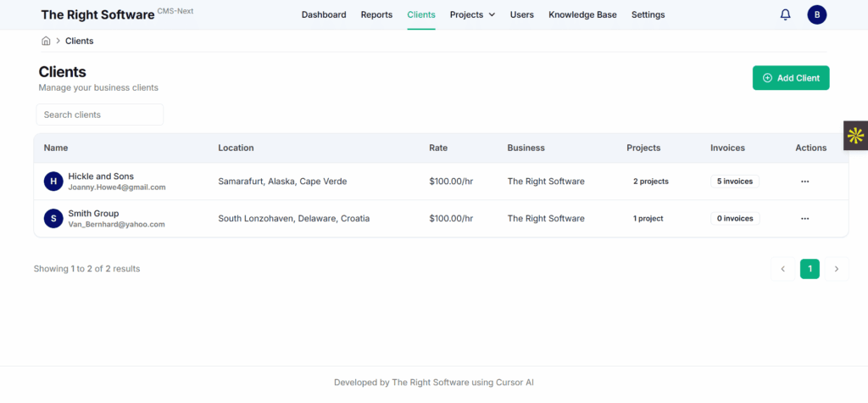Open the Knowledge Base tab
868x403 pixels.
582,15
